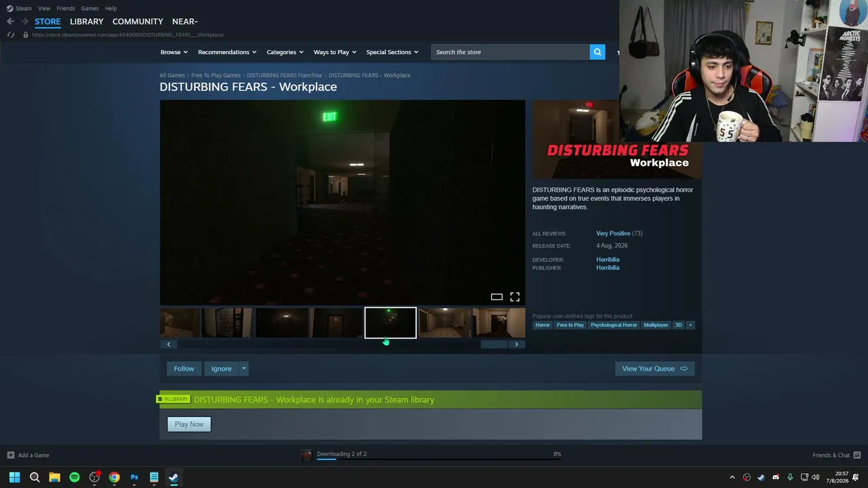Click the Add a Game plus icon
Image resolution: width=868 pixels, height=488 pixels.
pos(10,455)
